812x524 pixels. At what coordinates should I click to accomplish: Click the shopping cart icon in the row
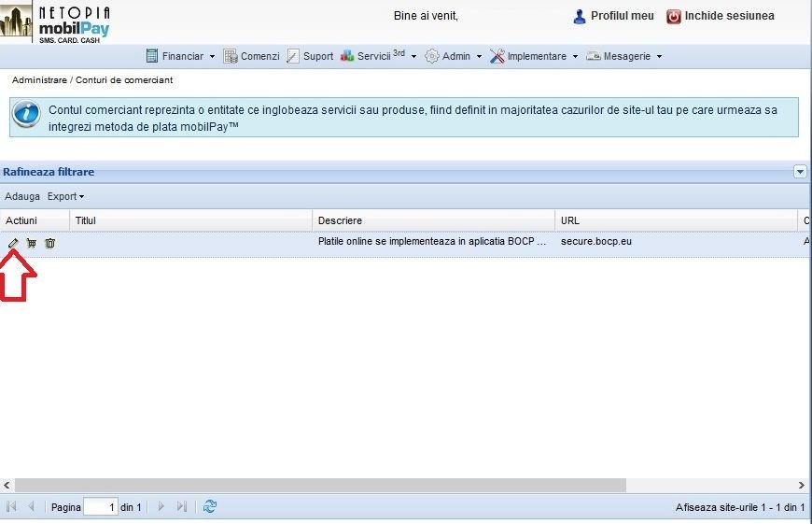tap(32, 243)
